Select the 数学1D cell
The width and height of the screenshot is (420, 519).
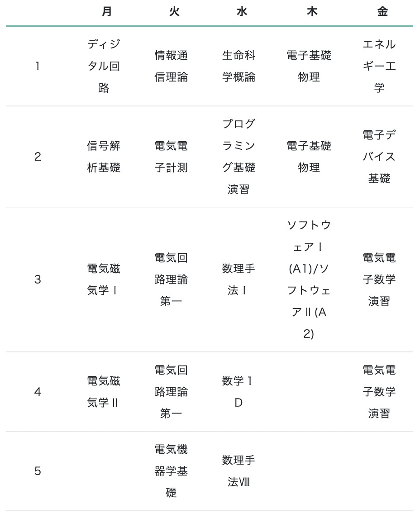pos(239,392)
